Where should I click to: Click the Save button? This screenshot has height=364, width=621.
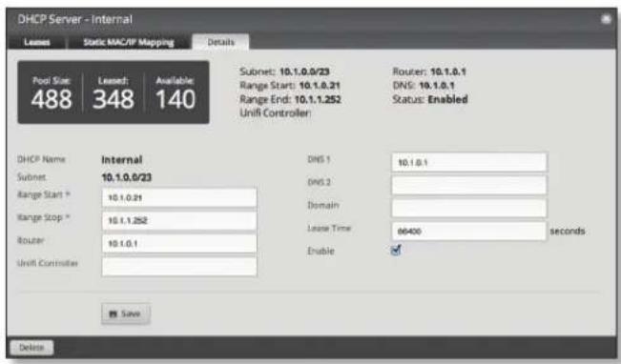pos(126,313)
